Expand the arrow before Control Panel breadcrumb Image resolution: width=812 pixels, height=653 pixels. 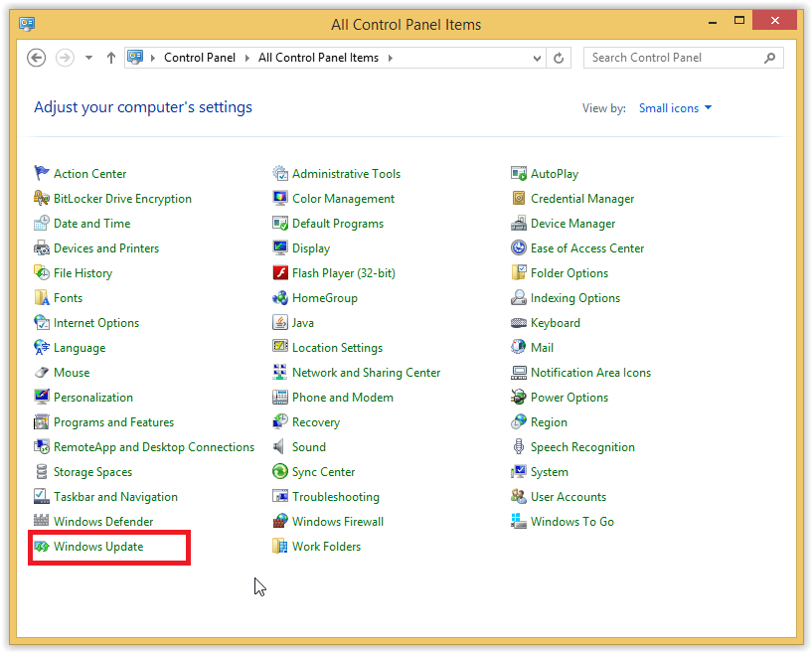coord(153,58)
